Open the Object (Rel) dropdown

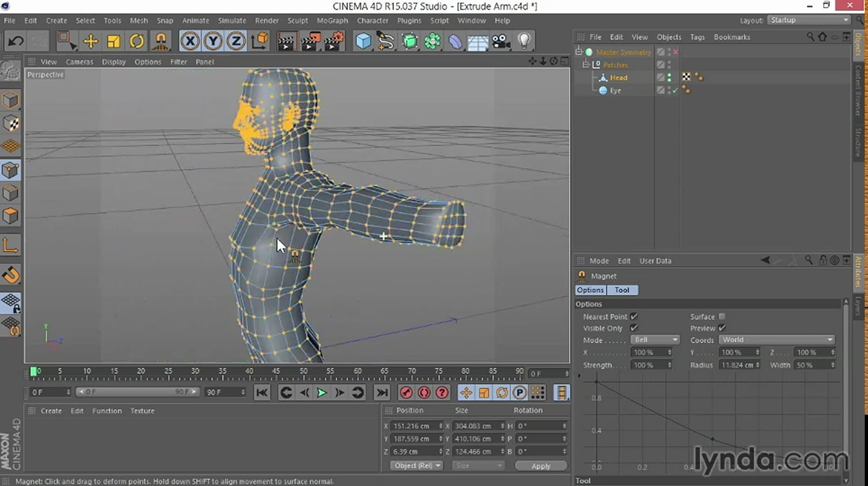coord(416,465)
